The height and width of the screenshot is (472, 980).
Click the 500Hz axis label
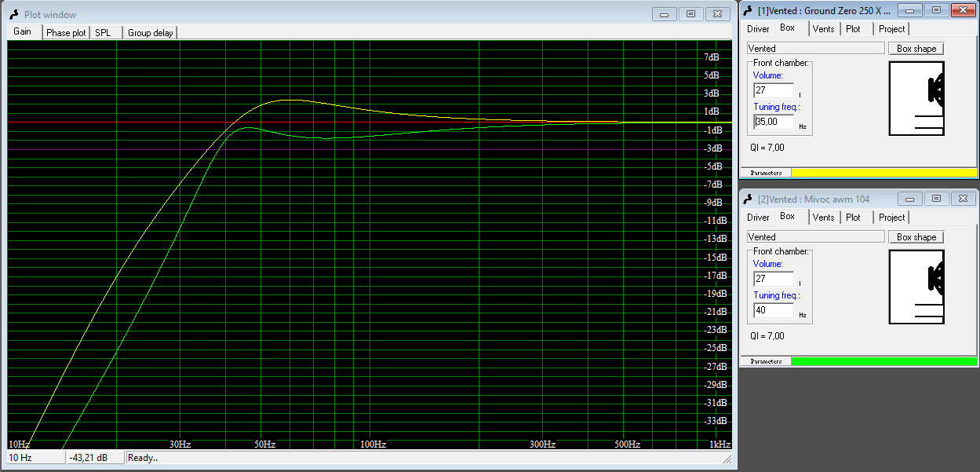tap(627, 445)
